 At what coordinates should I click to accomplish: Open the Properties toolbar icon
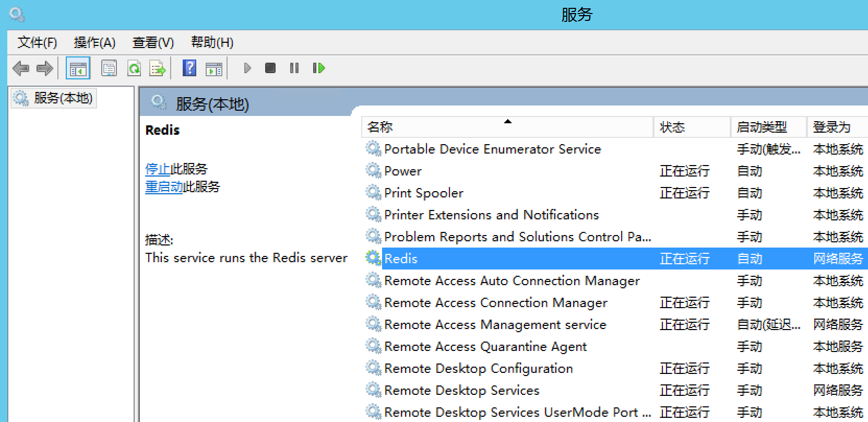tap(109, 68)
